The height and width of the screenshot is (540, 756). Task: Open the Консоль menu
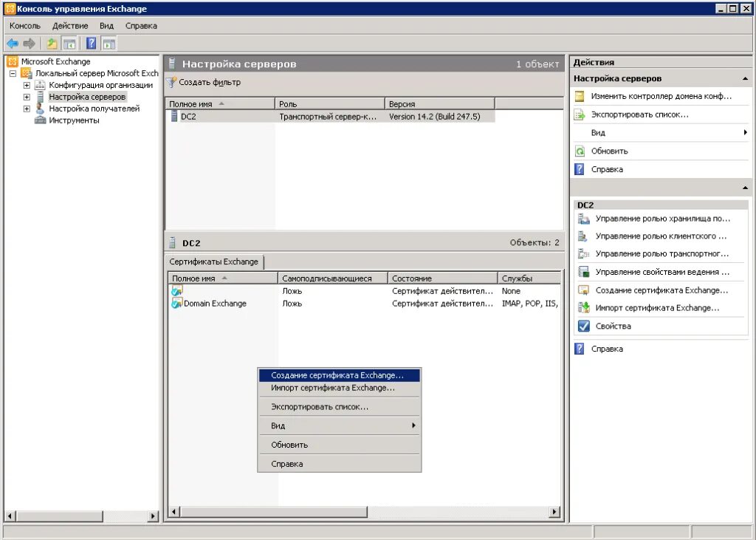tap(25, 26)
